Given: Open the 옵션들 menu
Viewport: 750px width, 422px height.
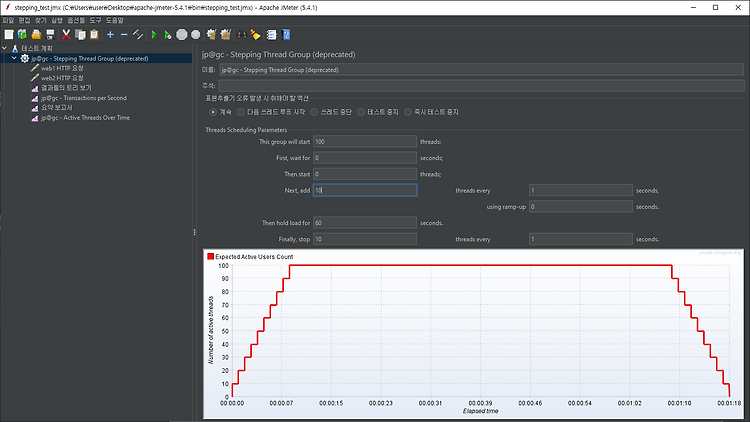Looking at the screenshot, I should 76,21.
